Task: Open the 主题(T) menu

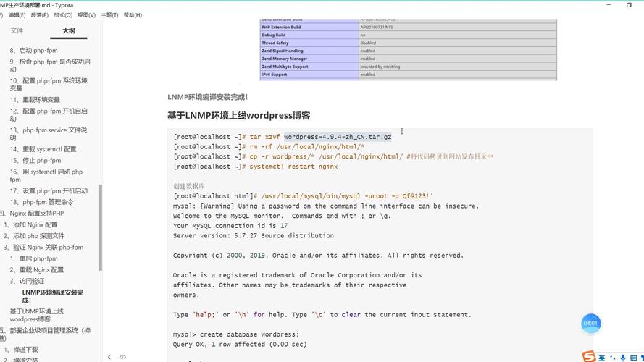Action: (x=109, y=15)
